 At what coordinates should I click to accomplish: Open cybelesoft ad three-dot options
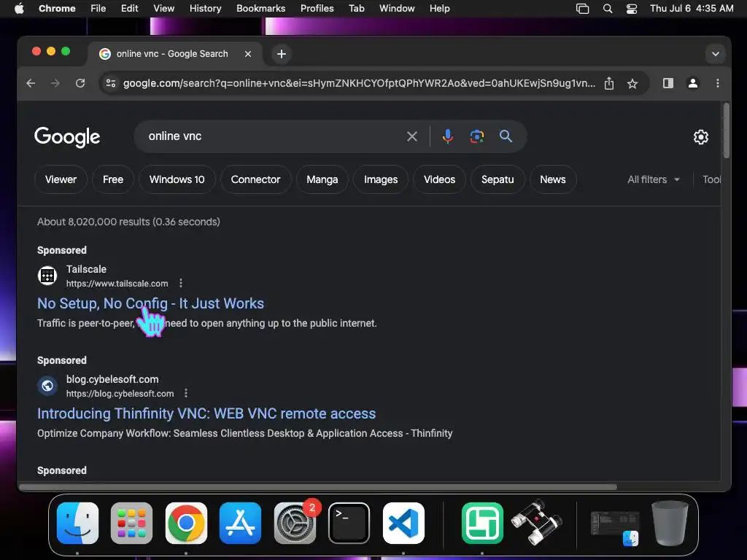coord(186,393)
